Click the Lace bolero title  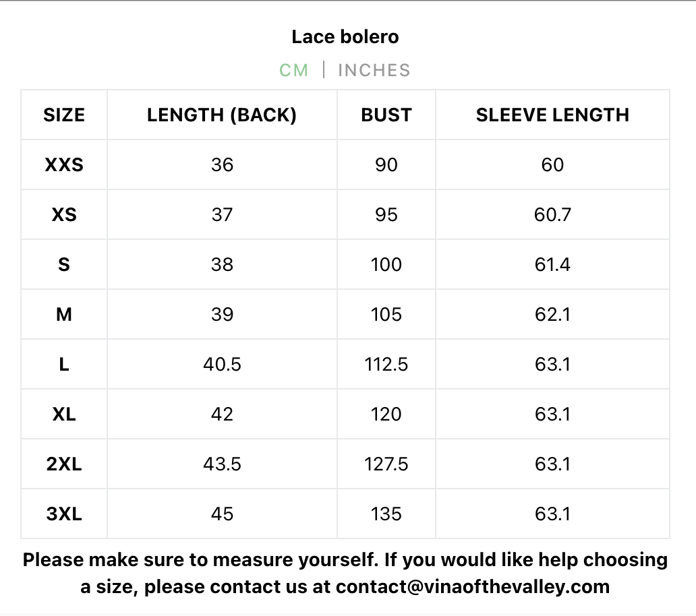(x=345, y=36)
